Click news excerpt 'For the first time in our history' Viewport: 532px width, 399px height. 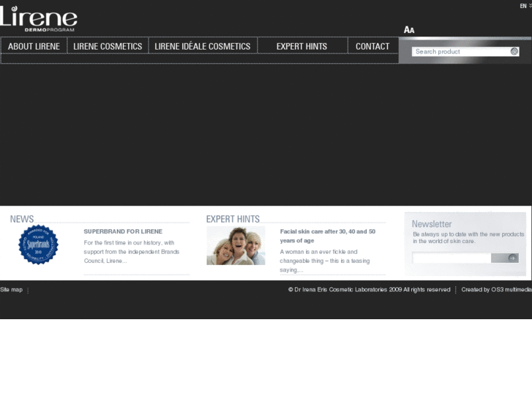pyautogui.click(x=132, y=252)
